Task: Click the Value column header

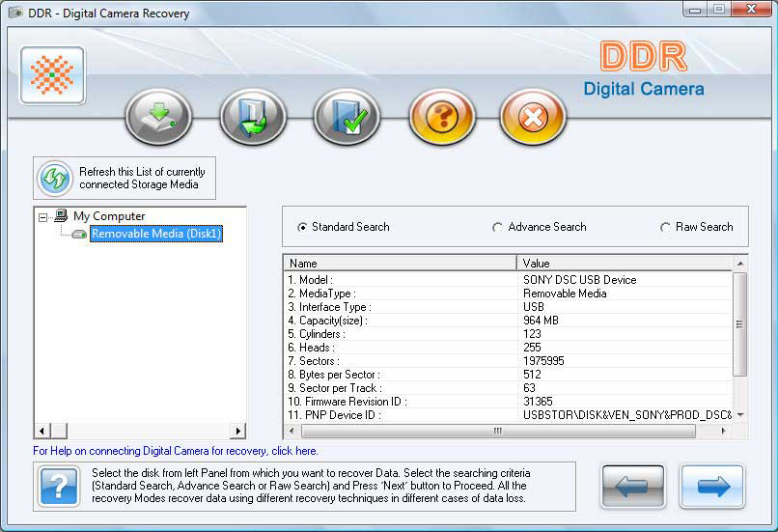Action: (x=625, y=263)
